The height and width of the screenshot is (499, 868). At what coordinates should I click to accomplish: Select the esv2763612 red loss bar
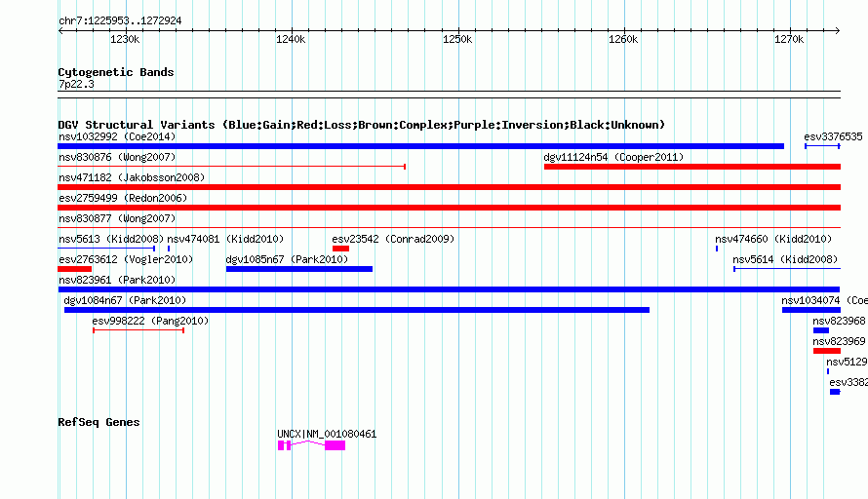pyautogui.click(x=74, y=269)
